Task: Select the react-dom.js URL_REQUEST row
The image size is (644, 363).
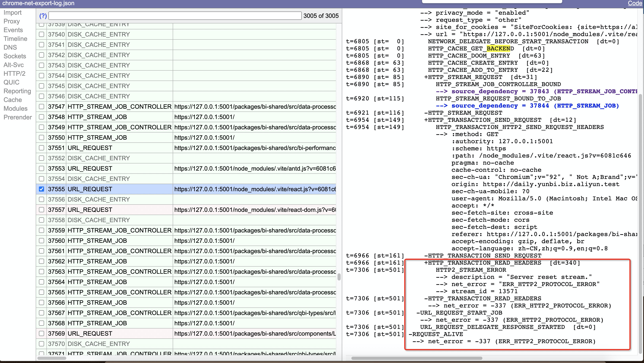Action: tap(186, 210)
